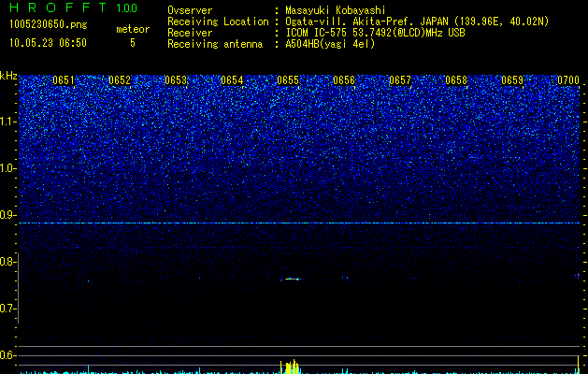Image resolution: width=588 pixels, height=374 pixels.
Task: Click the 1.1 kHz axis label
Action: (7, 122)
